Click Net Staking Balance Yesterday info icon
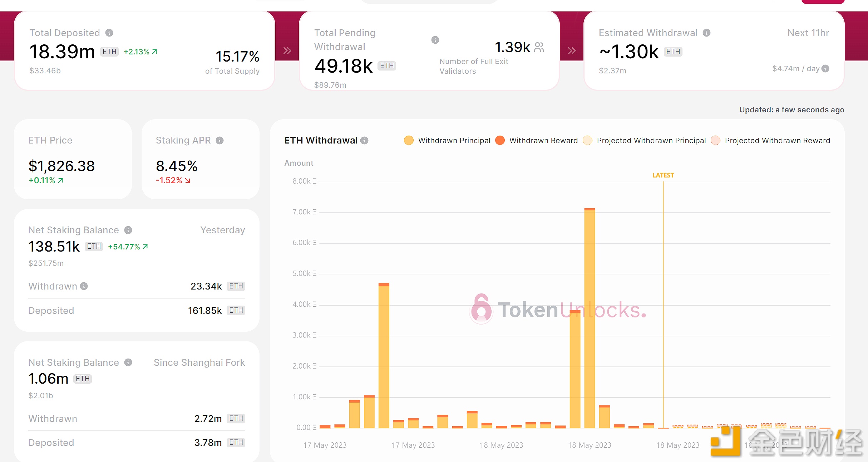 pyautogui.click(x=128, y=230)
